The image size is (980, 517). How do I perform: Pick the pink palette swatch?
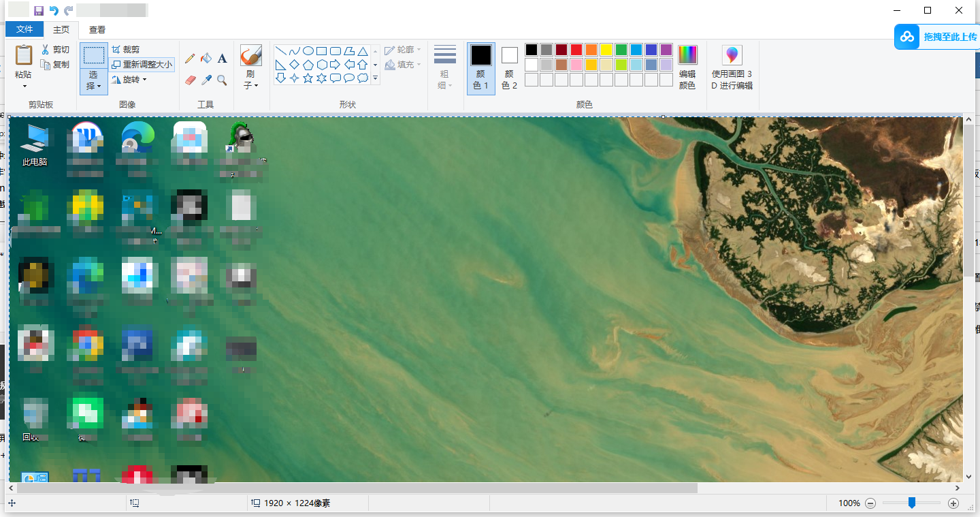[x=576, y=65]
